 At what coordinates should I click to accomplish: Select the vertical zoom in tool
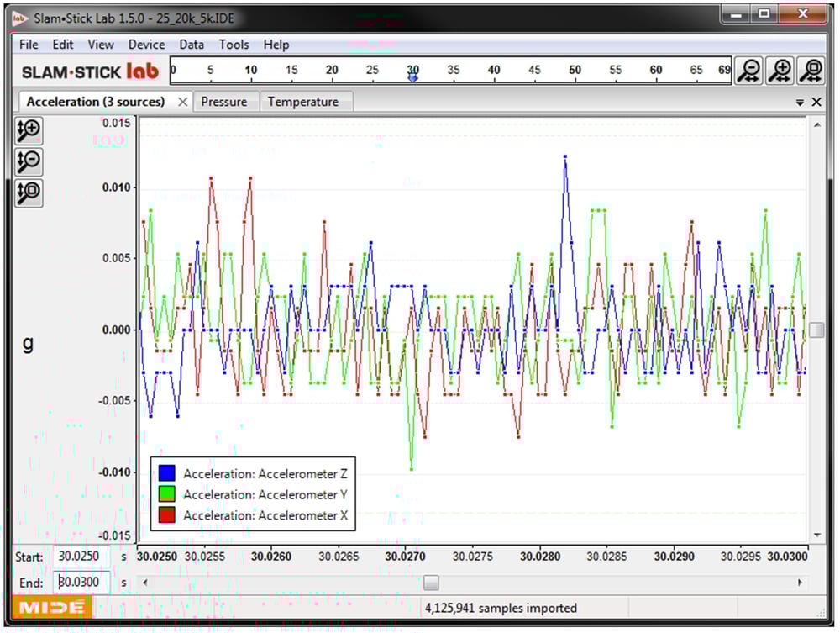point(28,130)
